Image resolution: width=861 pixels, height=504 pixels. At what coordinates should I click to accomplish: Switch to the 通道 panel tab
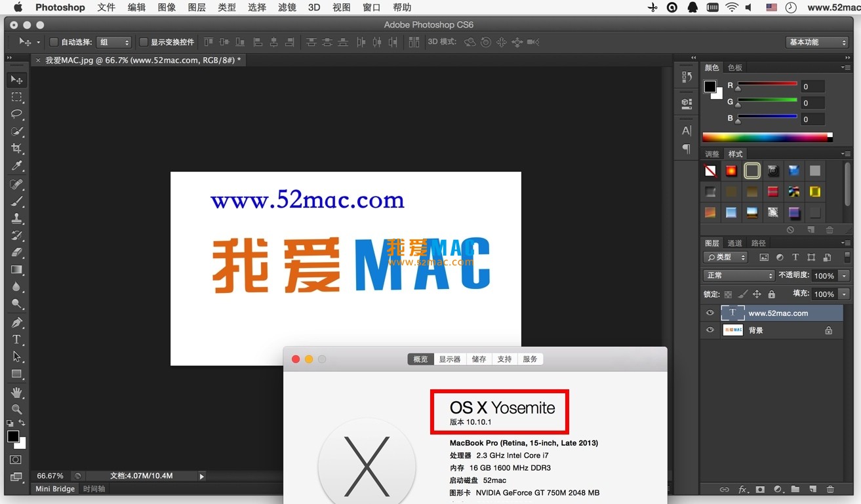(734, 242)
